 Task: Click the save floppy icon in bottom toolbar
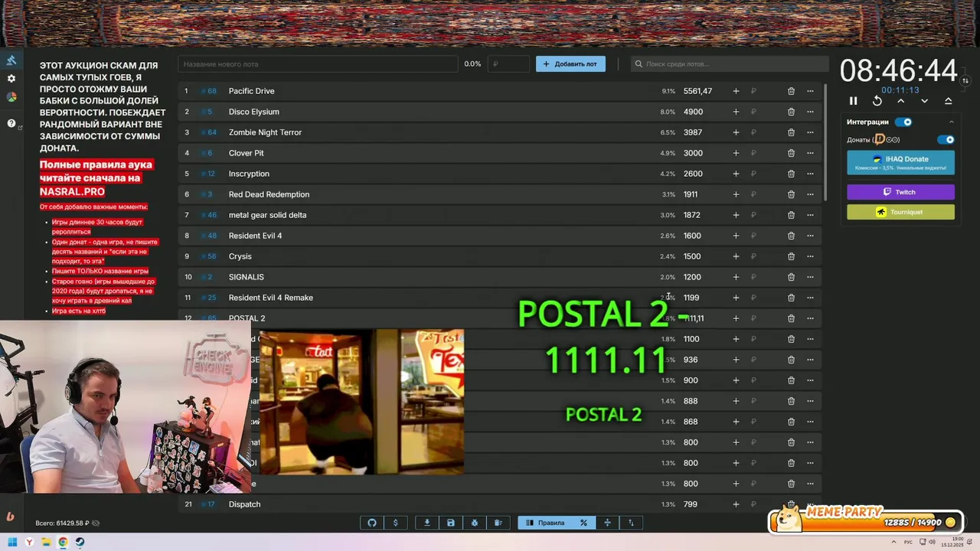click(451, 523)
